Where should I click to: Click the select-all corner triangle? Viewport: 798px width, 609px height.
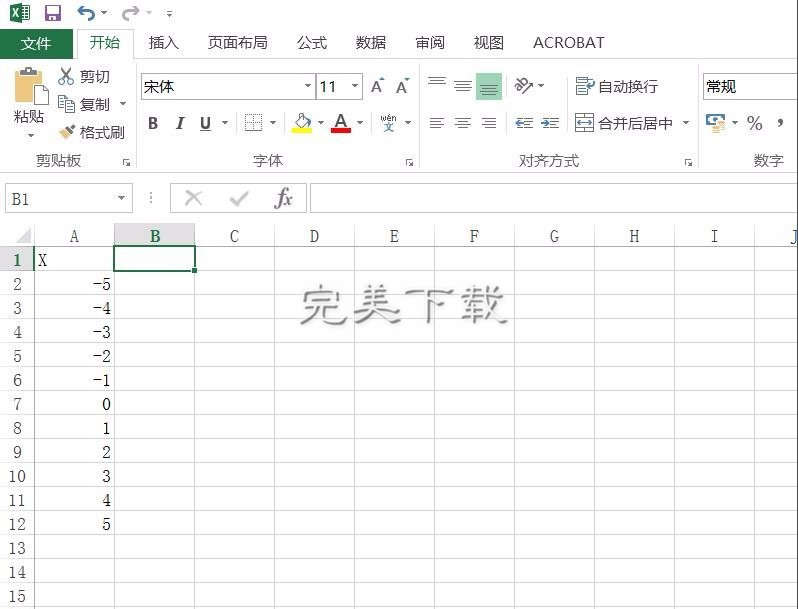coord(23,235)
